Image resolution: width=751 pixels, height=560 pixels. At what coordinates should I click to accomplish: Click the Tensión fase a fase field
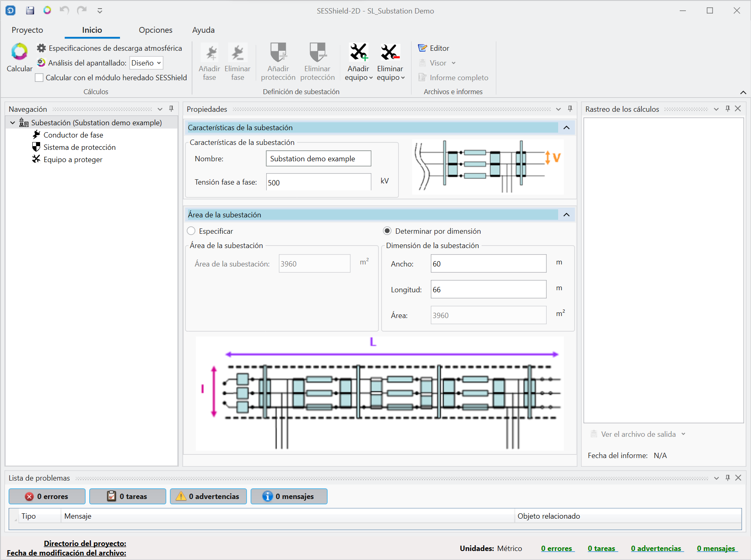pos(319,182)
